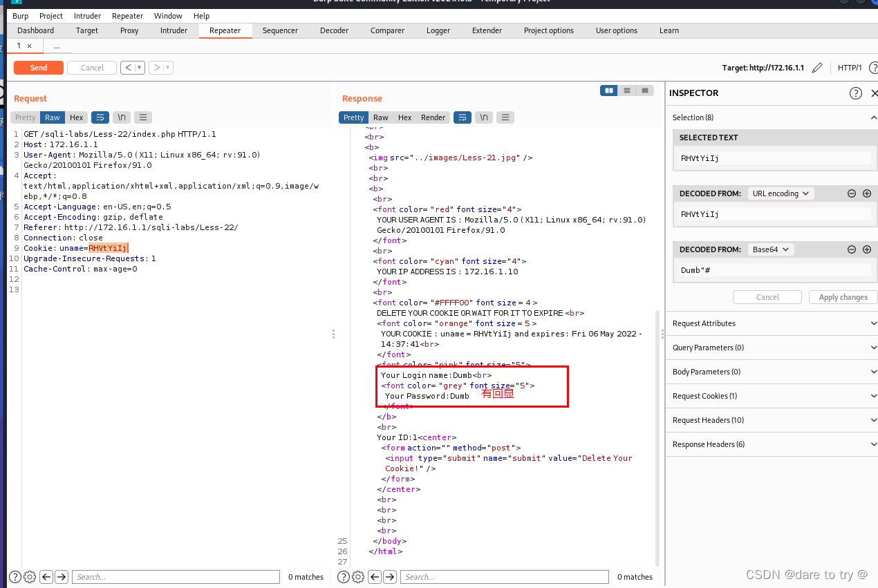The width and height of the screenshot is (878, 588).
Task: Expand Request Attributes section
Action: click(x=772, y=323)
